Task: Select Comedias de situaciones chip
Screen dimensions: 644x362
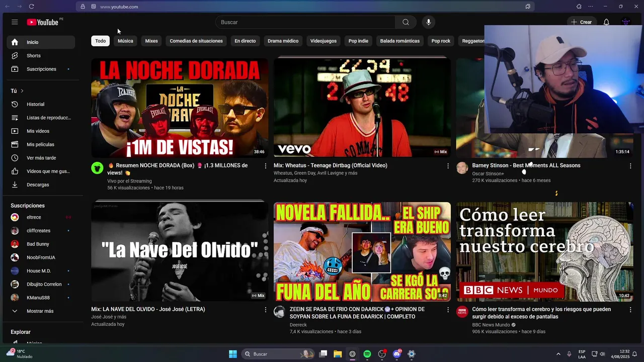Action: tap(196, 41)
